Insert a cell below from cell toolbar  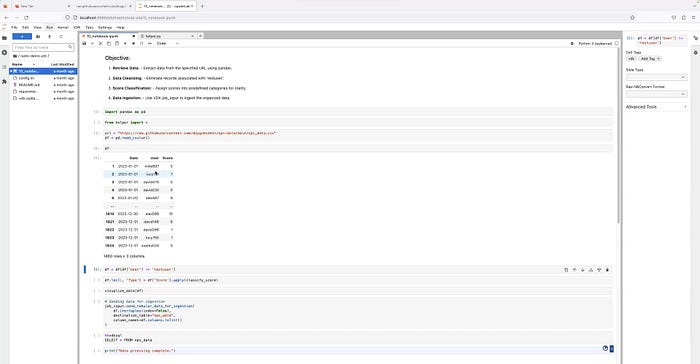599,270
